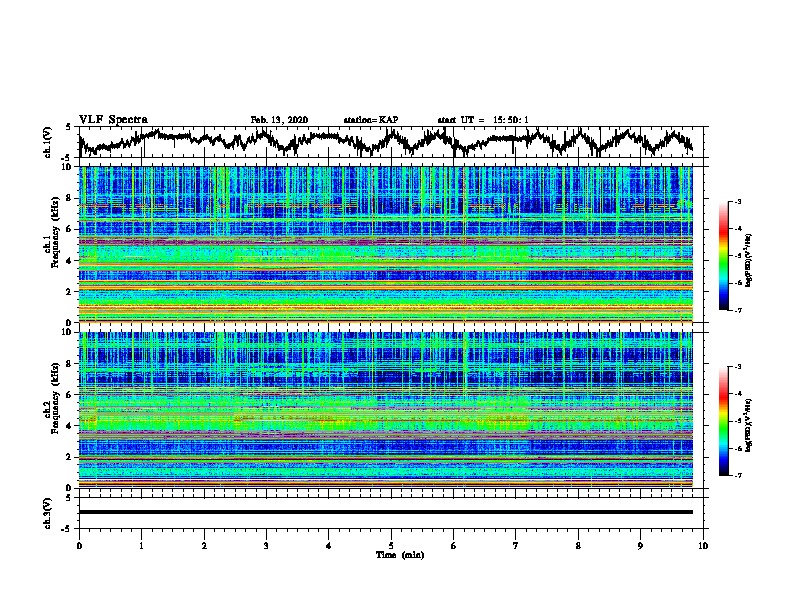Click the "0" tick on the time axis
This screenshot has width=792, height=612.
tap(79, 546)
